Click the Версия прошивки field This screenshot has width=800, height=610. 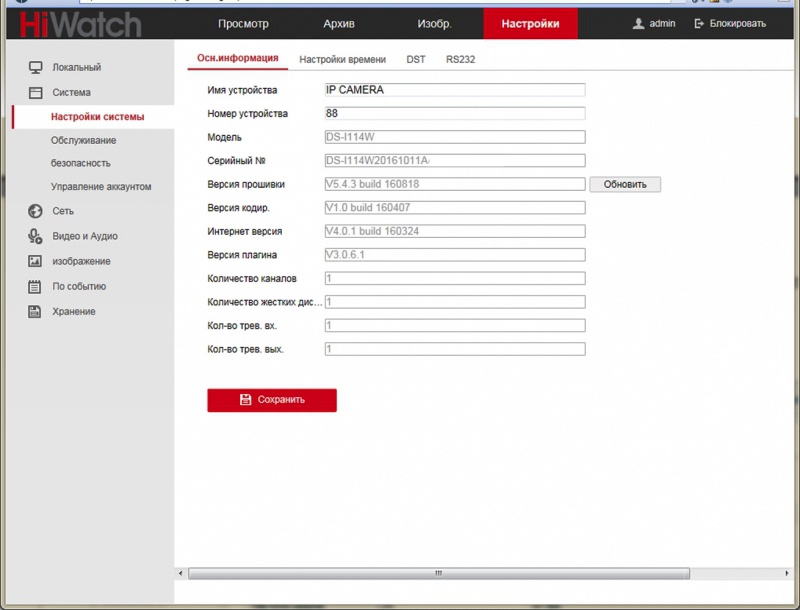(x=455, y=184)
